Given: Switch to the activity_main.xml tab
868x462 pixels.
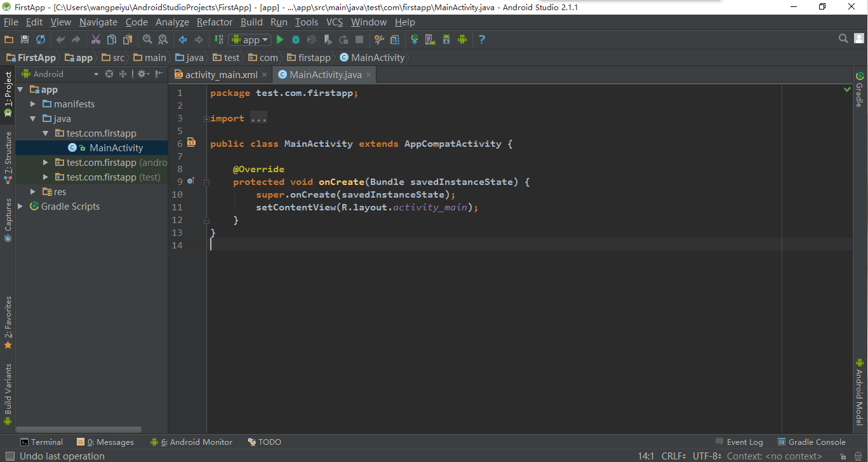Looking at the screenshot, I should coord(221,75).
